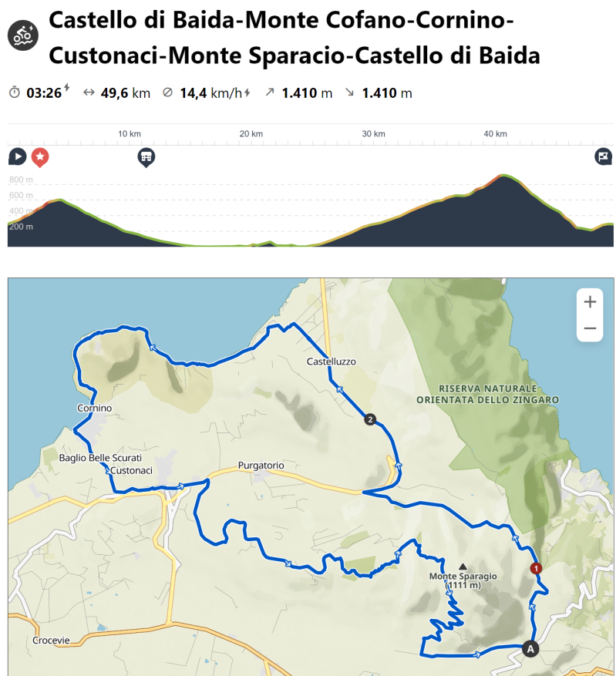Select the start play marker on profile
This screenshot has height=676, width=616.
pos(17,157)
